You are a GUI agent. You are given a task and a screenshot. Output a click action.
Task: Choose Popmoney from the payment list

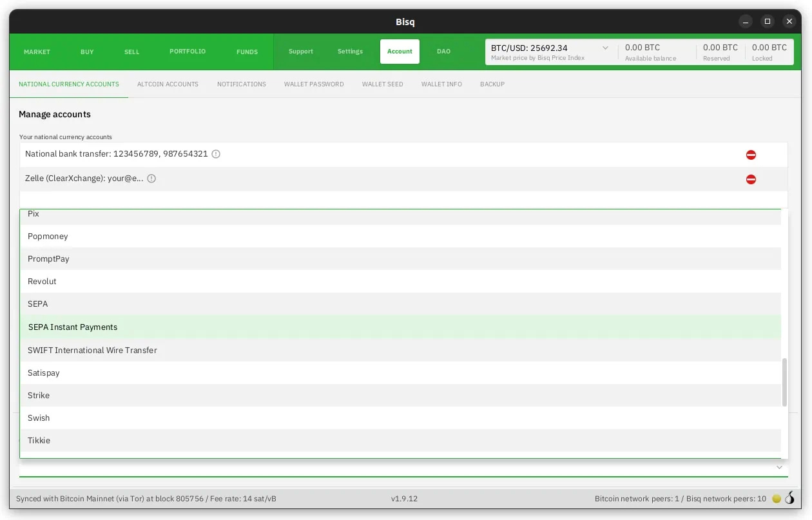tap(400, 236)
